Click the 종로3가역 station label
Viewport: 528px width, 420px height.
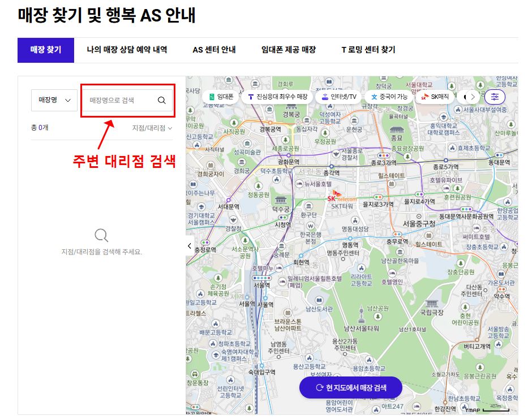click(x=384, y=163)
